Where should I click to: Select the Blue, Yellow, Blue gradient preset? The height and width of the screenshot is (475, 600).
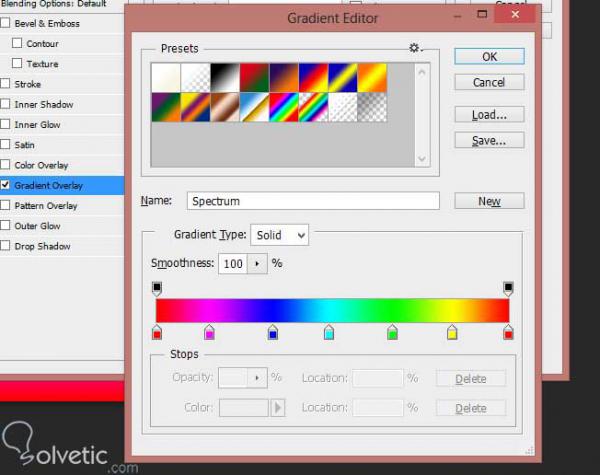343,78
